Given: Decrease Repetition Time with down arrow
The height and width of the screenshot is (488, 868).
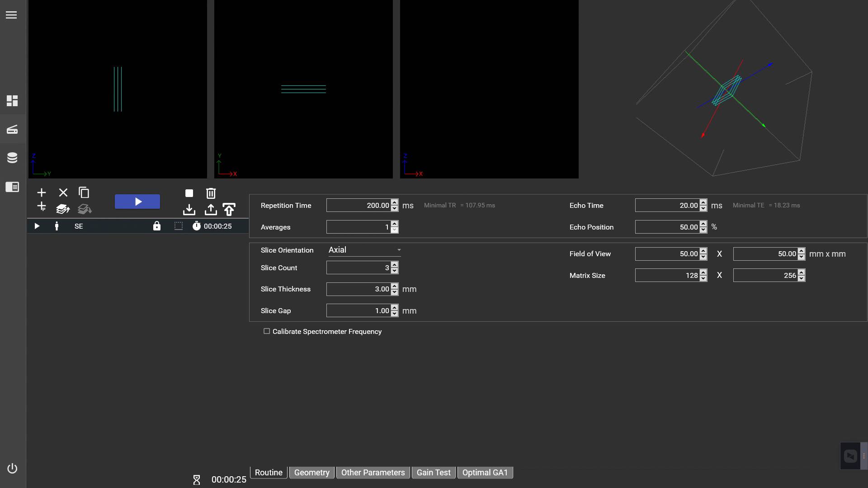Looking at the screenshot, I should pyautogui.click(x=395, y=209).
